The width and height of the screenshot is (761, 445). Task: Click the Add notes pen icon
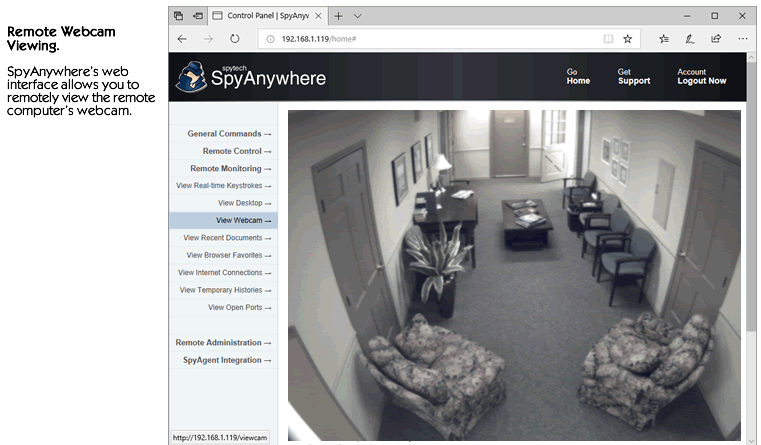click(690, 39)
